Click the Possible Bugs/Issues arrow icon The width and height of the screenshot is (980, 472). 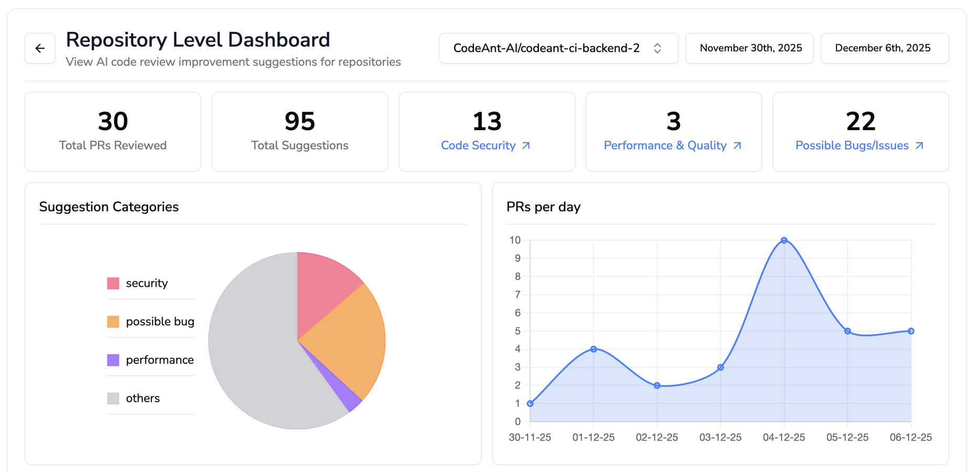coord(919,146)
